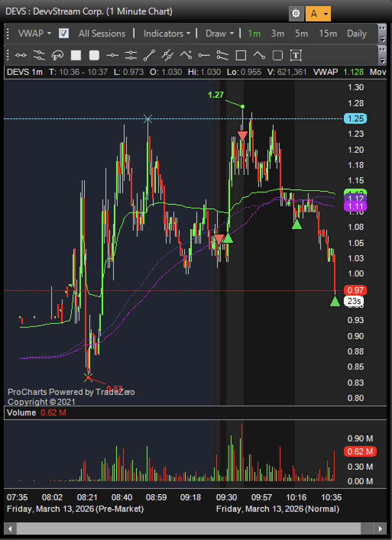392x540 pixels.
Task: Switch to the 15m timeframe
Action: click(328, 33)
